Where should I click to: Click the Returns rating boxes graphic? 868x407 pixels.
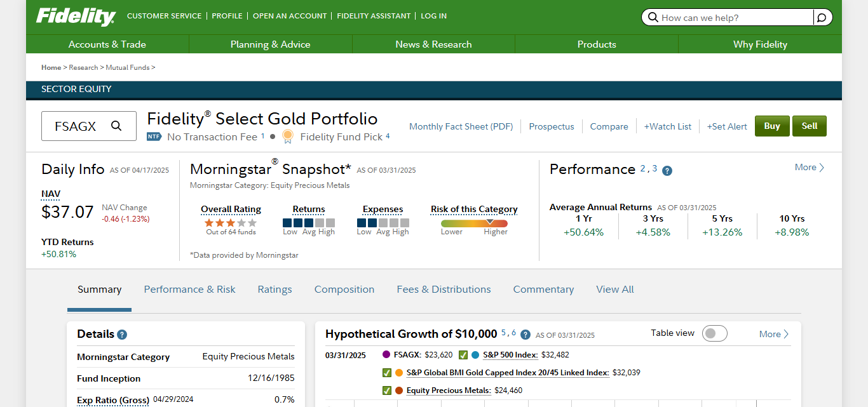point(308,223)
